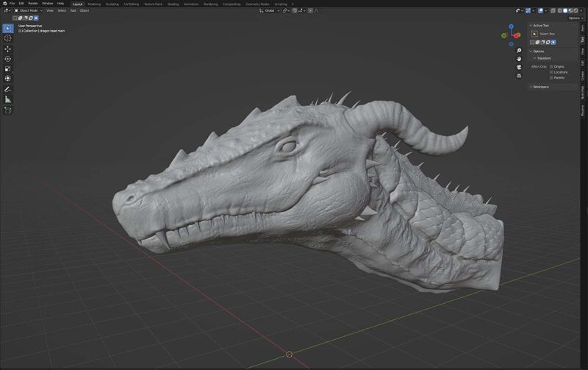The height and width of the screenshot is (370, 588).
Task: Select the Cursor tool in the toolbar
Action: pos(8,38)
